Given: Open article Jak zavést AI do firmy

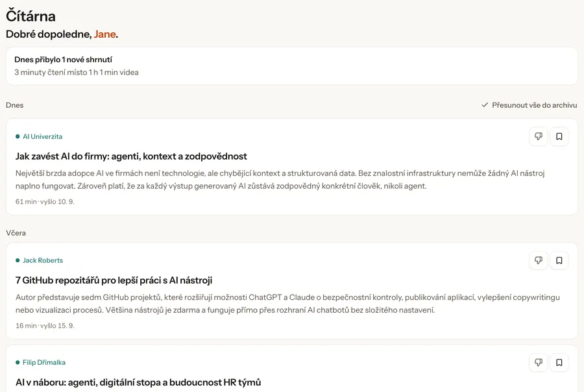Looking at the screenshot, I should pyautogui.click(x=131, y=156).
